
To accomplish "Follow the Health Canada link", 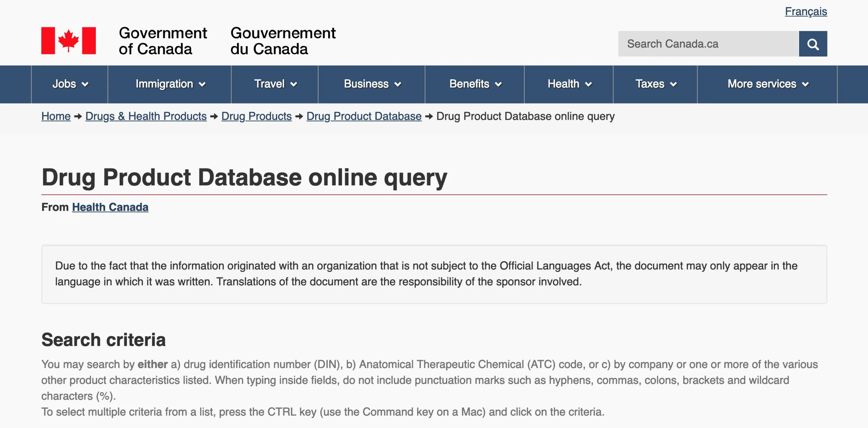I will [x=110, y=207].
